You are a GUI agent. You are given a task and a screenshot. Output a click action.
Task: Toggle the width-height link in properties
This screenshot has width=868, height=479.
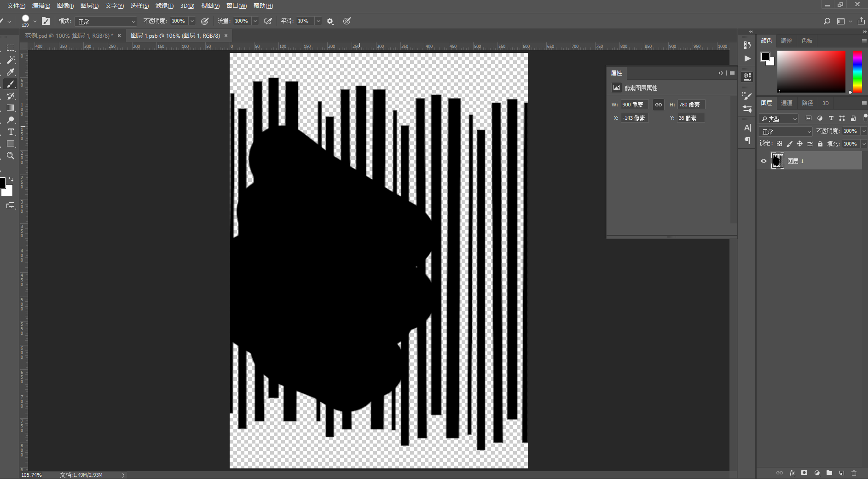pyautogui.click(x=659, y=105)
